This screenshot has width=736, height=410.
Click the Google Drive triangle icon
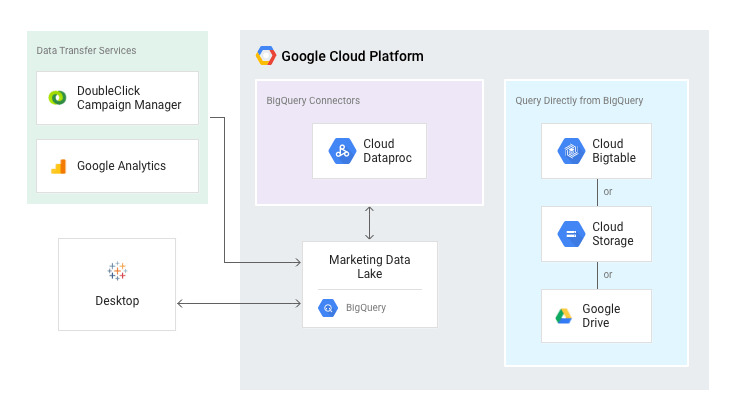pyautogui.click(x=564, y=316)
